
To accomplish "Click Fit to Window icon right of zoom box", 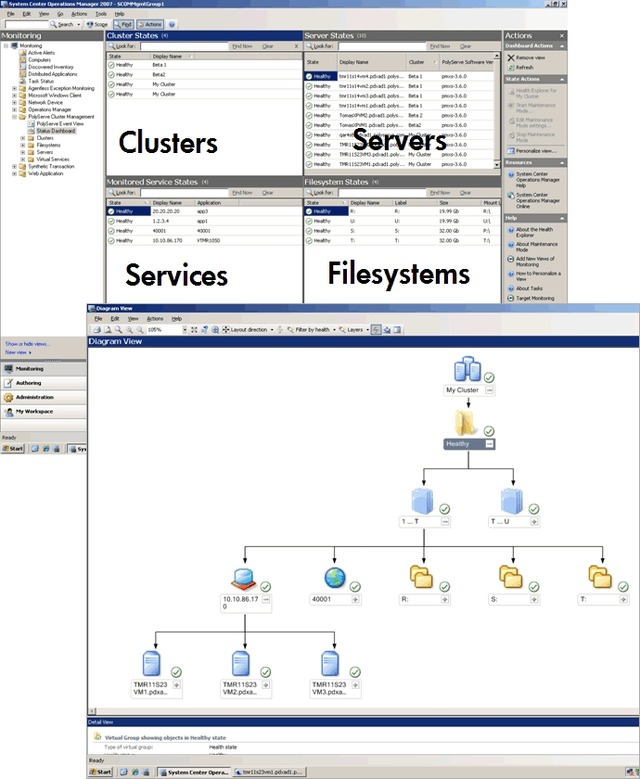I will (x=194, y=330).
